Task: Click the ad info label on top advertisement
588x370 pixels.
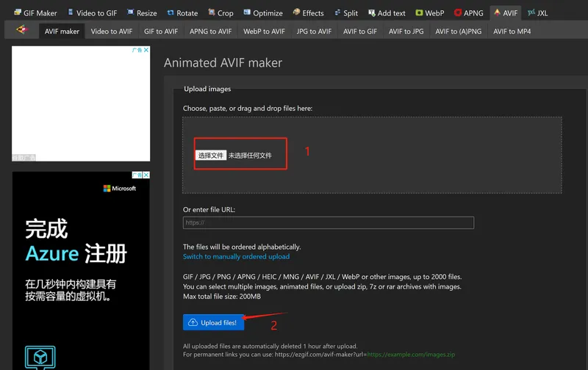Action: tap(137, 50)
